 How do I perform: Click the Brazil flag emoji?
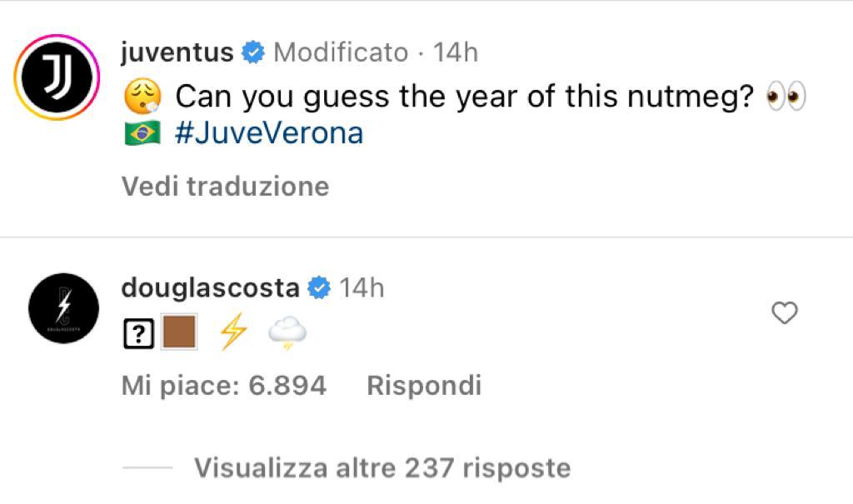tap(142, 134)
